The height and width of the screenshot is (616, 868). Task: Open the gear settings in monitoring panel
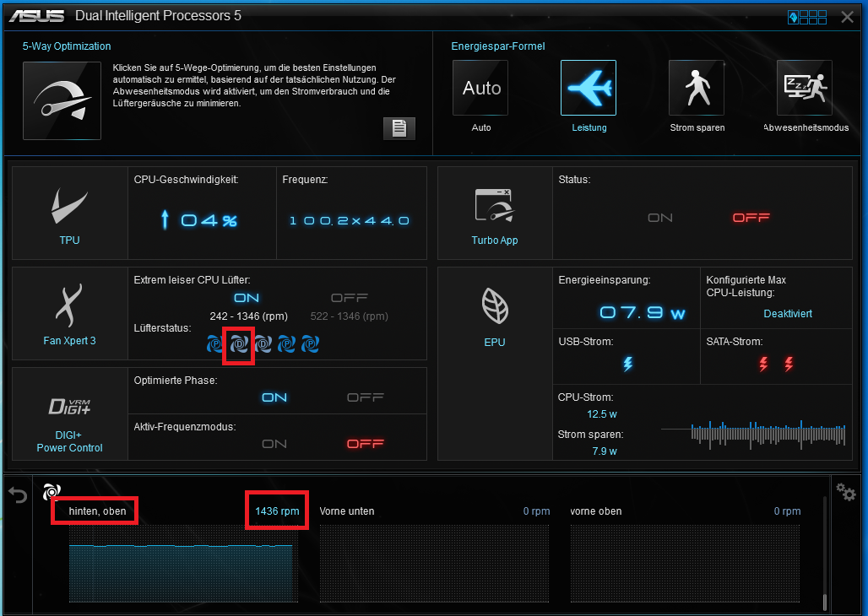(x=846, y=491)
